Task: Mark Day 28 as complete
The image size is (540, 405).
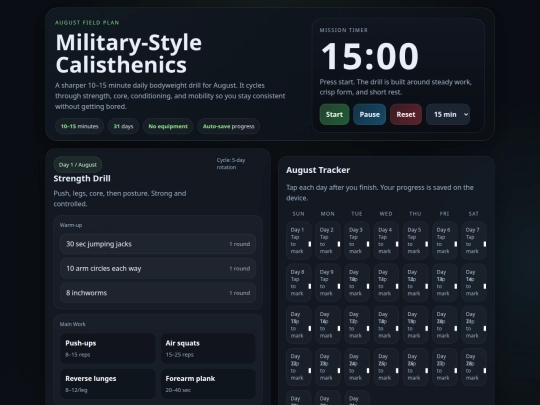Action: coord(474,367)
